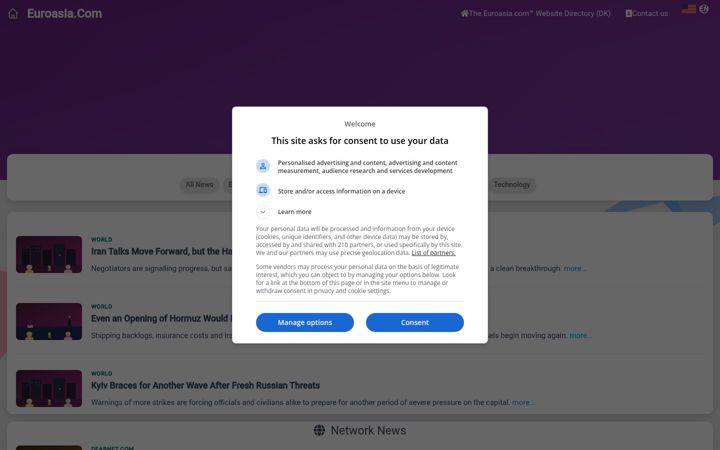Image resolution: width=720 pixels, height=450 pixels.
Task: Click the Network News globe icon
Action: [319, 430]
